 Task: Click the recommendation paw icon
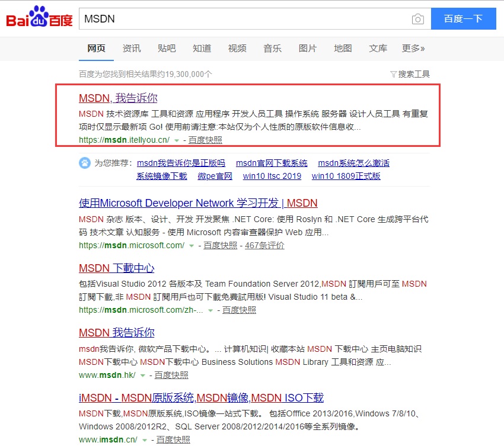[85, 163]
